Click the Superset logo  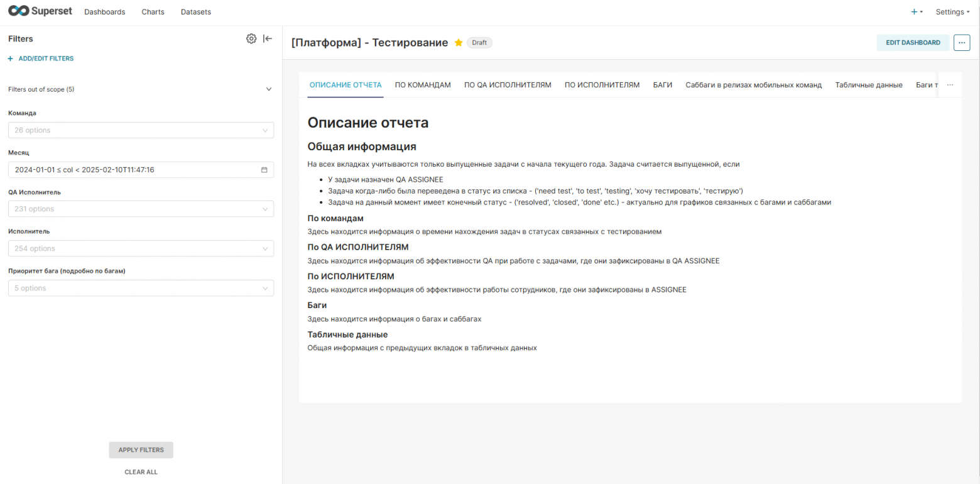[x=41, y=11]
